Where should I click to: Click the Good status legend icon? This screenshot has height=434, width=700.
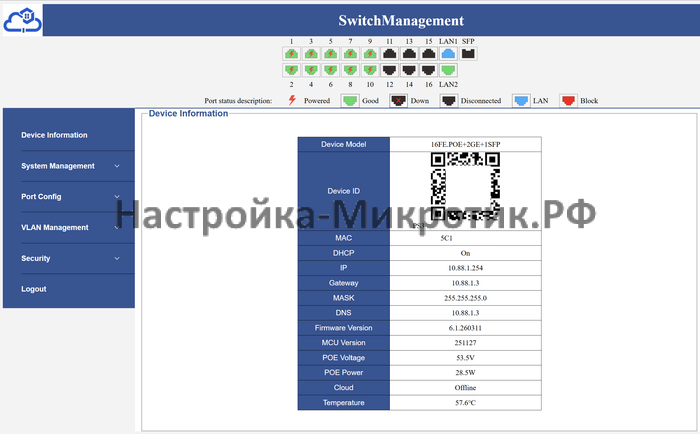point(350,100)
